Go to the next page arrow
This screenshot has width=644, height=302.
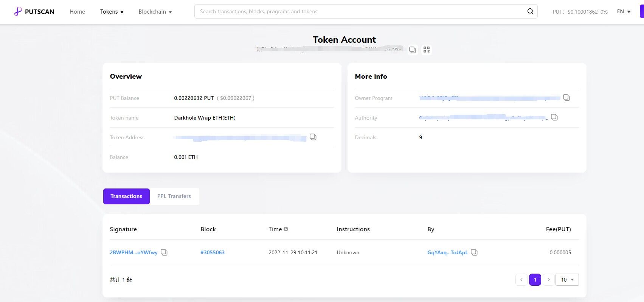549,280
